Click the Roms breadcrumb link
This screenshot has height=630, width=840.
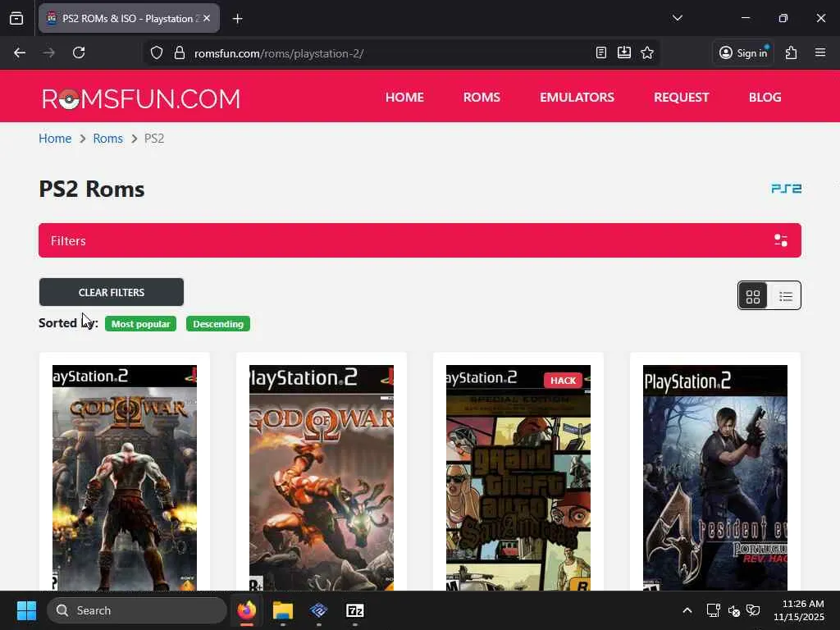[x=107, y=138]
